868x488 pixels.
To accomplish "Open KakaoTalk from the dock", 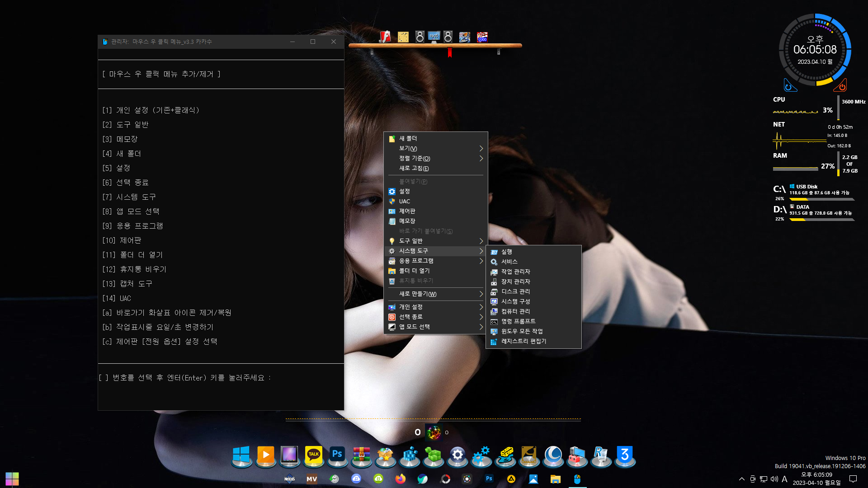I will pos(313,455).
